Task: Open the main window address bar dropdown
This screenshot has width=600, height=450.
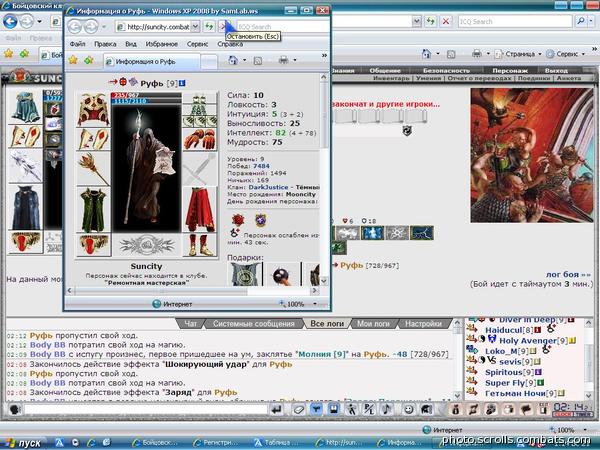Action: (417, 21)
